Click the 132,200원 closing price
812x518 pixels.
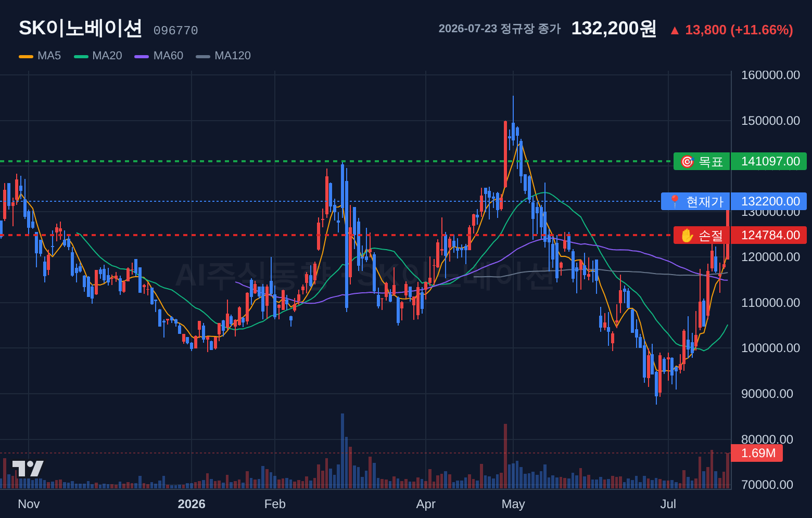pyautogui.click(x=614, y=28)
